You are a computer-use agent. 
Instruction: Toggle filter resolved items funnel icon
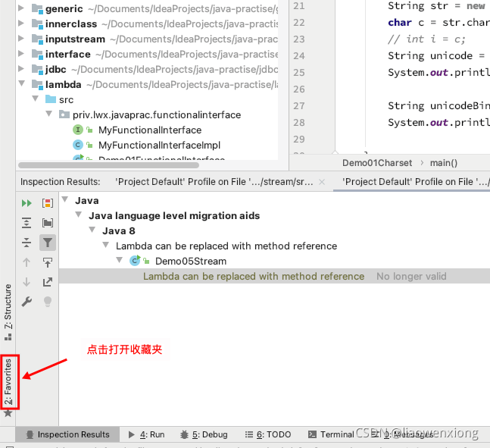click(x=48, y=243)
